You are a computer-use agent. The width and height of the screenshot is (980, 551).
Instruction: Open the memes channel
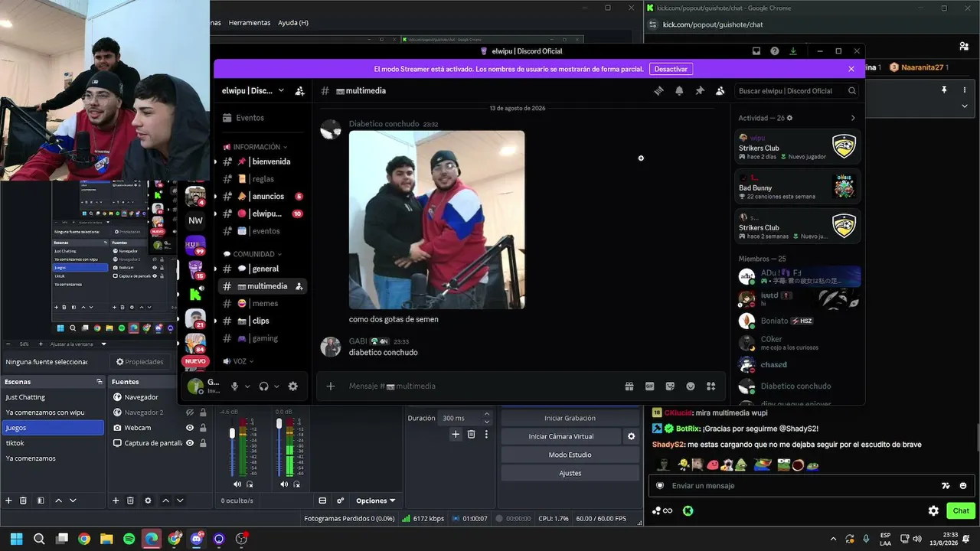[263, 304]
